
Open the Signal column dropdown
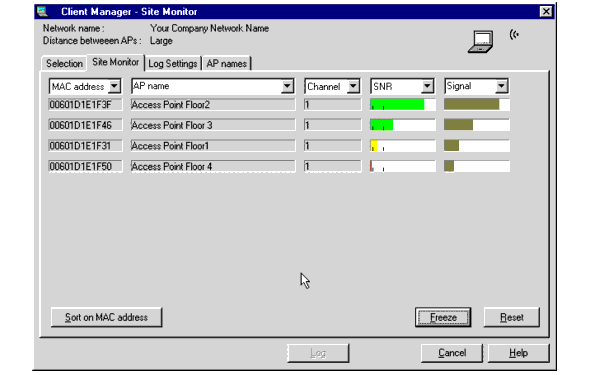point(501,86)
